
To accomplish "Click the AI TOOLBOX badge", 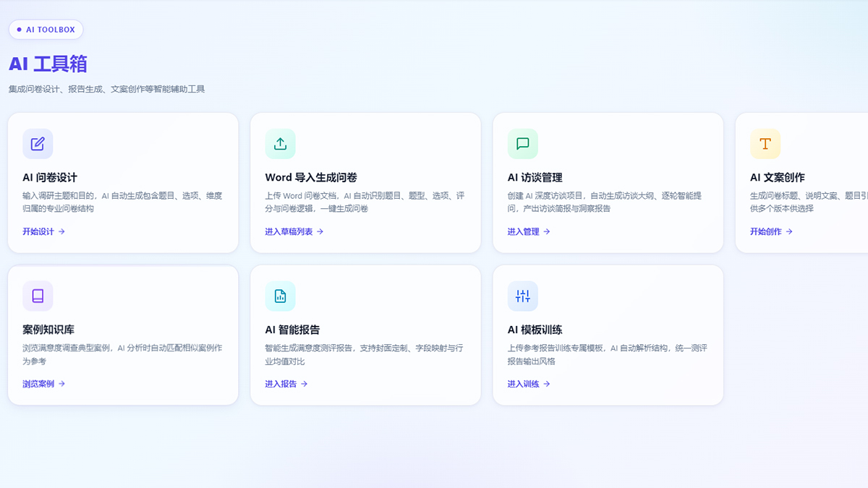I will (46, 30).
